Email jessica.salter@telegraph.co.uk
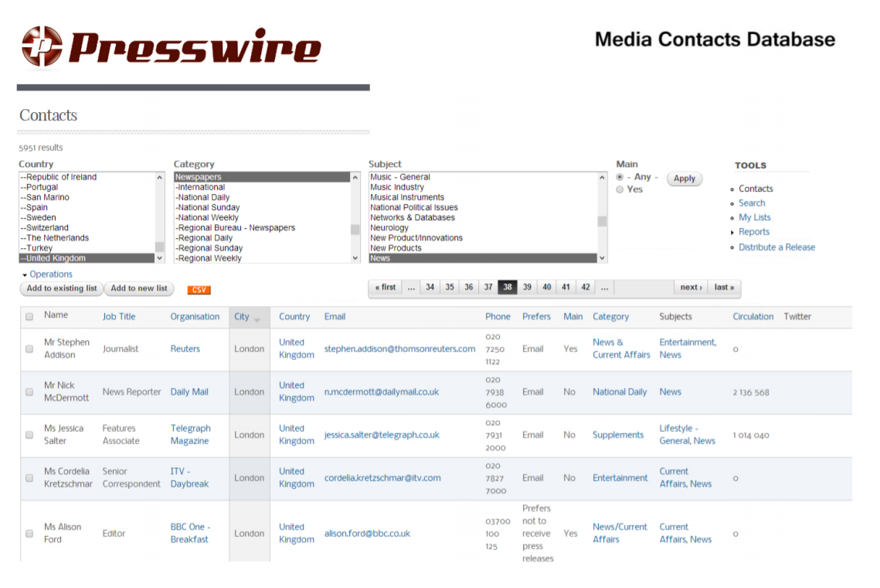Viewport: 880px width, 588px height. pos(382,435)
